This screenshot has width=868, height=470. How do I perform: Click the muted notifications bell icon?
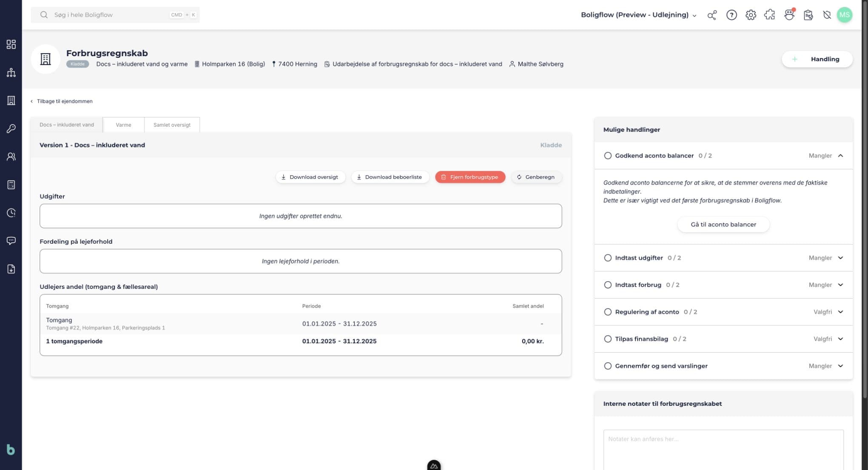[x=827, y=15]
